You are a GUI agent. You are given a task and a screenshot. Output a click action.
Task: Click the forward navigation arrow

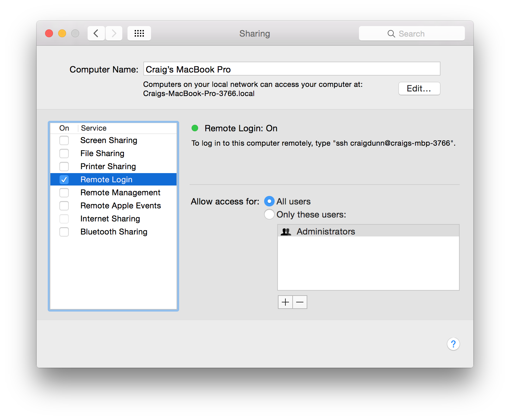tap(113, 33)
